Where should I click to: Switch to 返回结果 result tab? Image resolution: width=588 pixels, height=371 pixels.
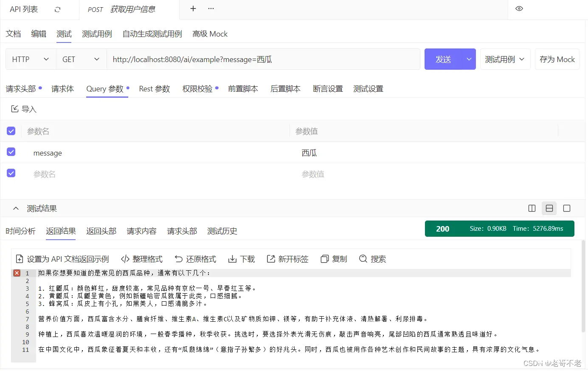(61, 231)
